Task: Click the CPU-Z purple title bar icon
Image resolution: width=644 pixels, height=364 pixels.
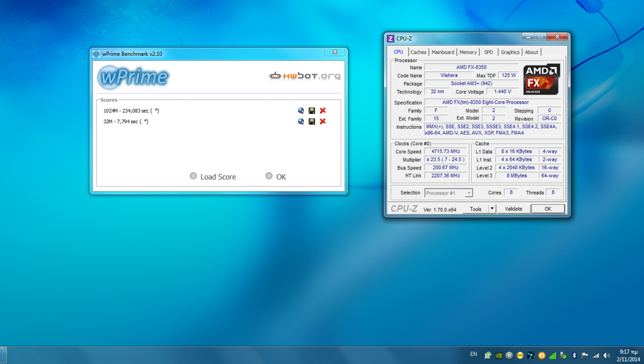Action: tap(390, 38)
